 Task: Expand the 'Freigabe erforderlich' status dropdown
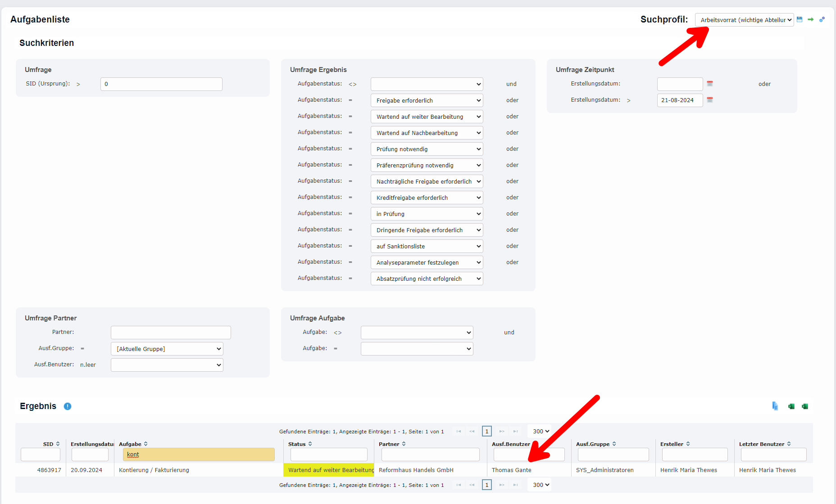(x=427, y=100)
